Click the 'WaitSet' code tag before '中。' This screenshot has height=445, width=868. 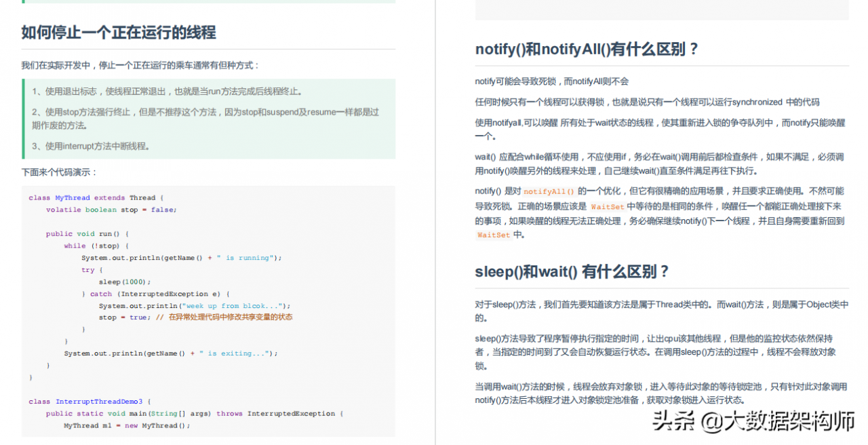[493, 235]
